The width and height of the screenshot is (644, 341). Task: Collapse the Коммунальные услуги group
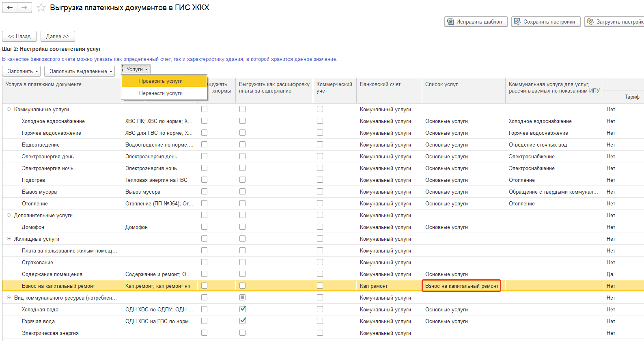pyautogui.click(x=9, y=109)
